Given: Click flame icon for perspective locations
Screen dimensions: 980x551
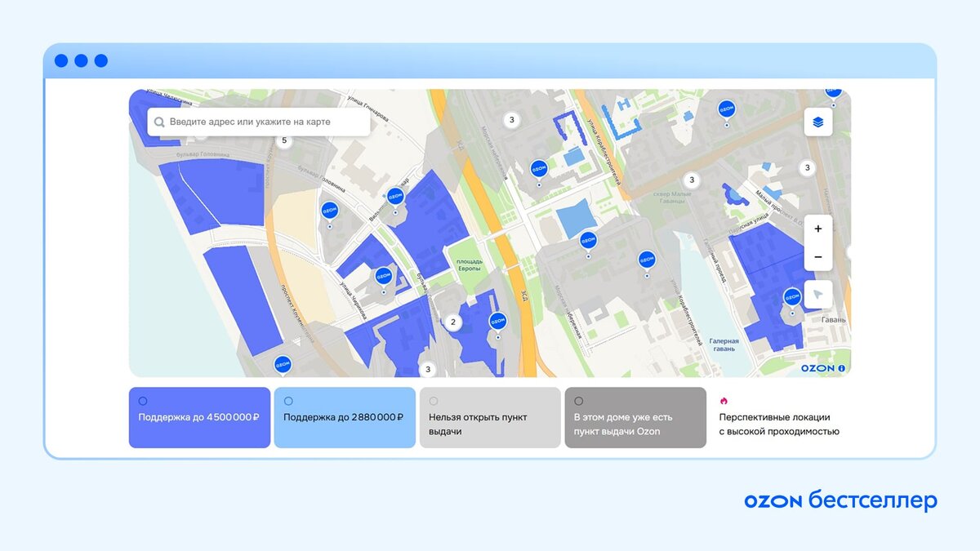Looking at the screenshot, I should click(x=724, y=401).
